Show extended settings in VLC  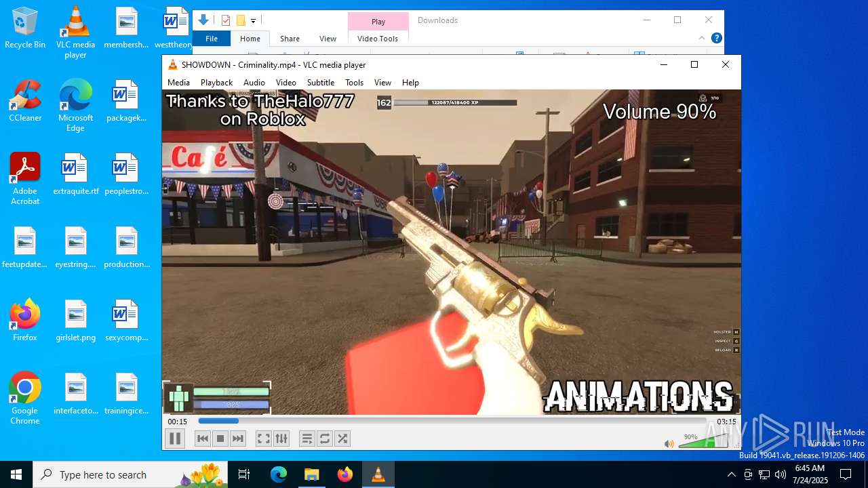tap(281, 439)
